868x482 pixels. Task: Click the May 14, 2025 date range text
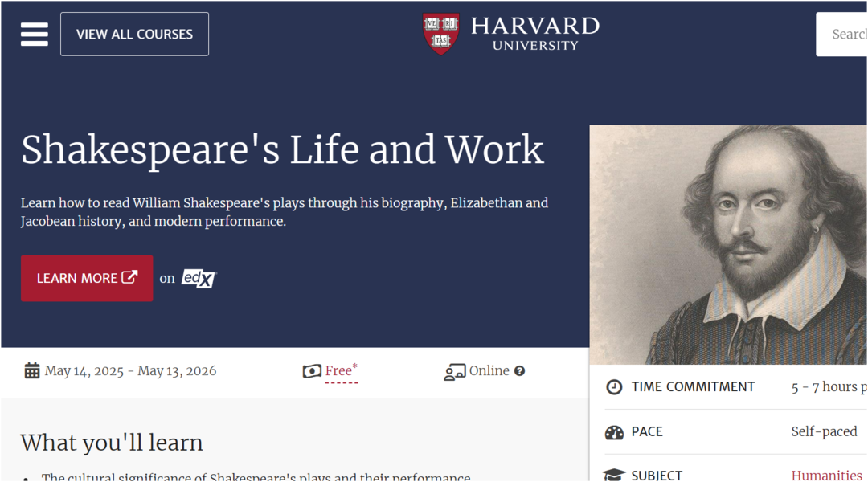tap(130, 370)
